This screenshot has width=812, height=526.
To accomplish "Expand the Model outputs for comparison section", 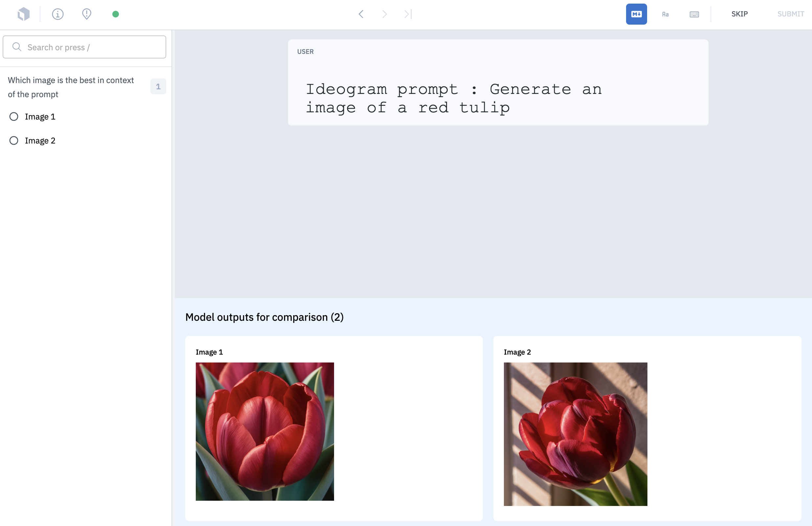I will 264,317.
